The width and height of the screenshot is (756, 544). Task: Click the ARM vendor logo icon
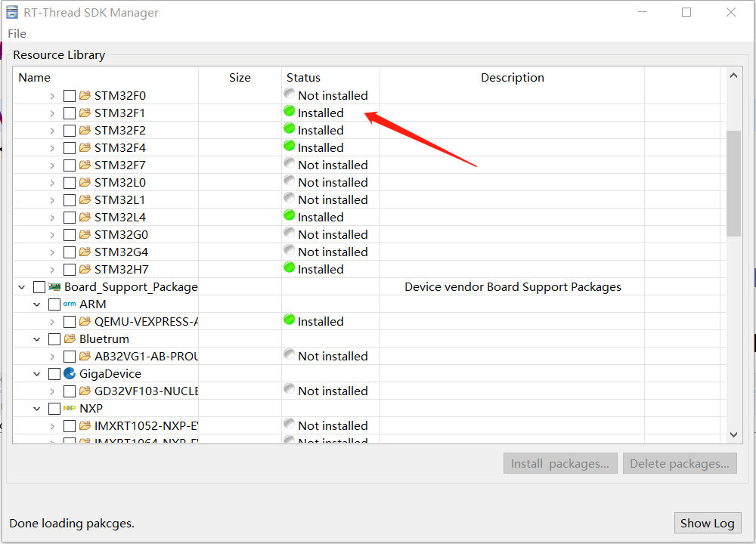pyautogui.click(x=70, y=304)
